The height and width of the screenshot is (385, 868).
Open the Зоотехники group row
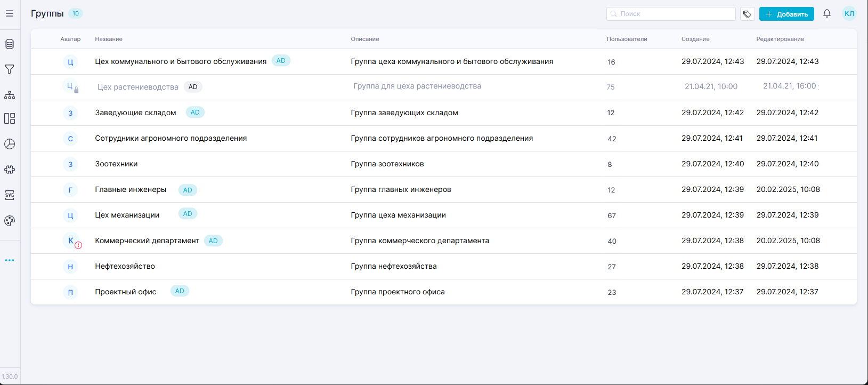tap(116, 164)
